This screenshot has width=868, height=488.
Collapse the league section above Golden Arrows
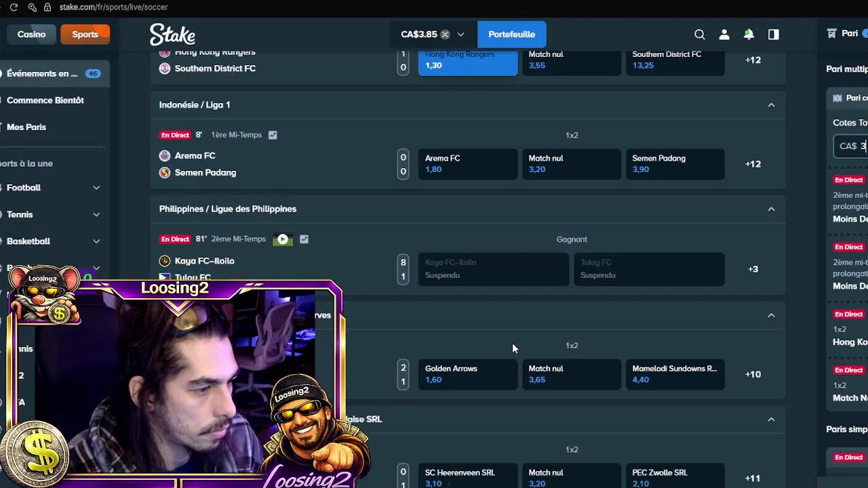771,315
